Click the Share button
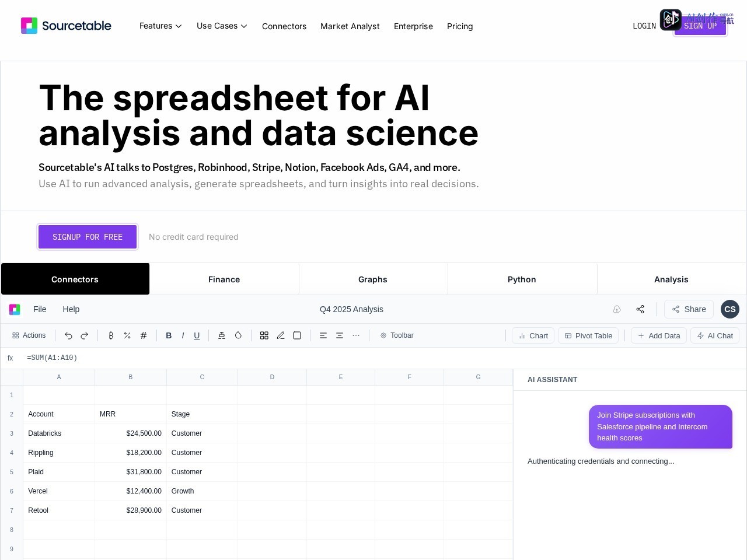This screenshot has height=560, width=747. (689, 309)
